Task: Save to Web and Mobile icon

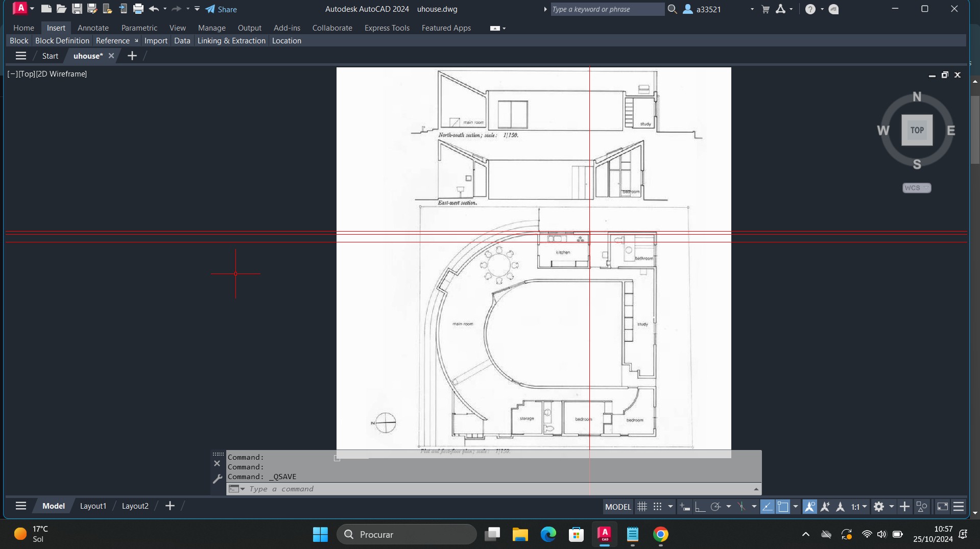Action: 123,9
